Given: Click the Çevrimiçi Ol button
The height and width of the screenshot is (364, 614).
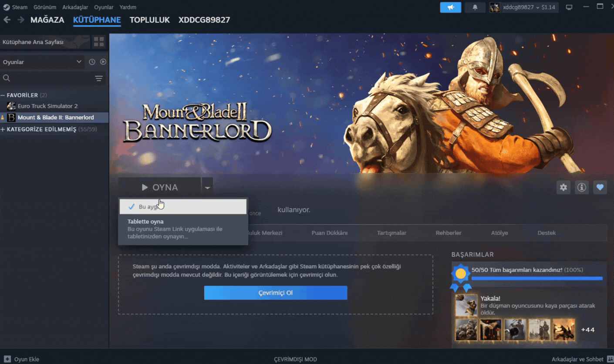Looking at the screenshot, I should 276,293.
